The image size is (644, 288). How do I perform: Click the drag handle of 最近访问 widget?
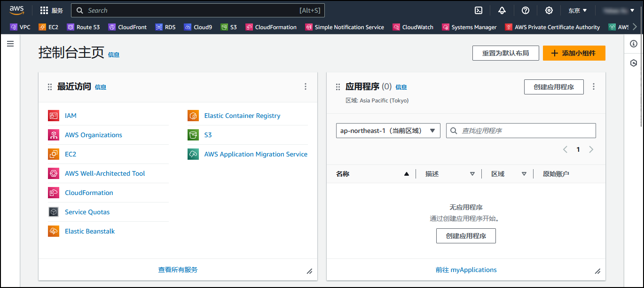[50, 87]
